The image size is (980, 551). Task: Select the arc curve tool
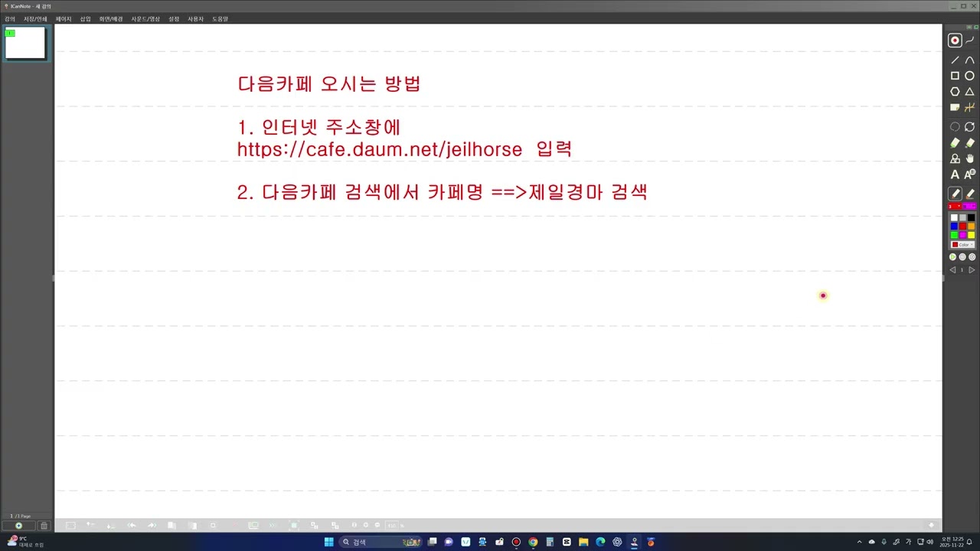coord(969,60)
